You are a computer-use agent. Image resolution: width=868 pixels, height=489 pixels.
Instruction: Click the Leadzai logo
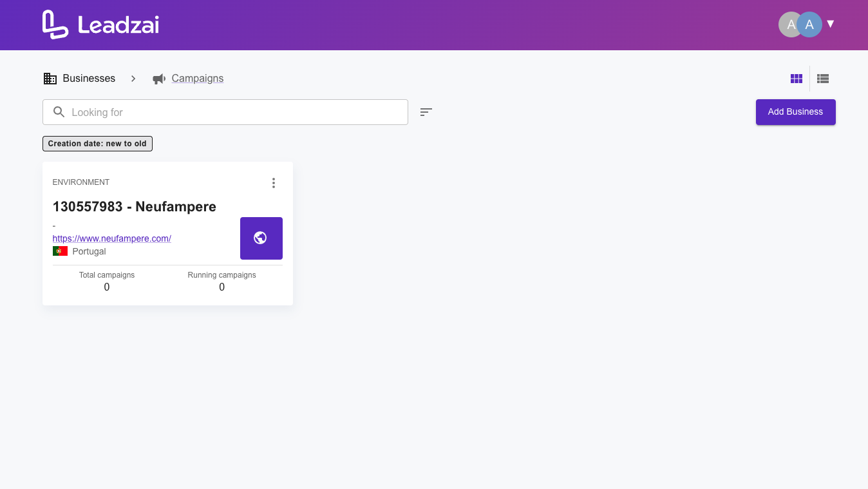point(100,24)
